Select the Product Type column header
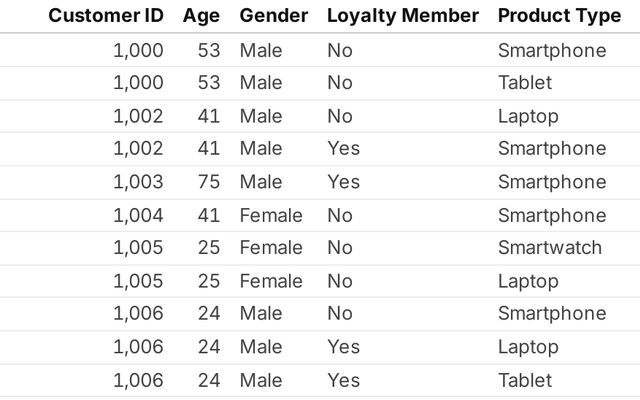The image size is (640, 400). point(553,17)
